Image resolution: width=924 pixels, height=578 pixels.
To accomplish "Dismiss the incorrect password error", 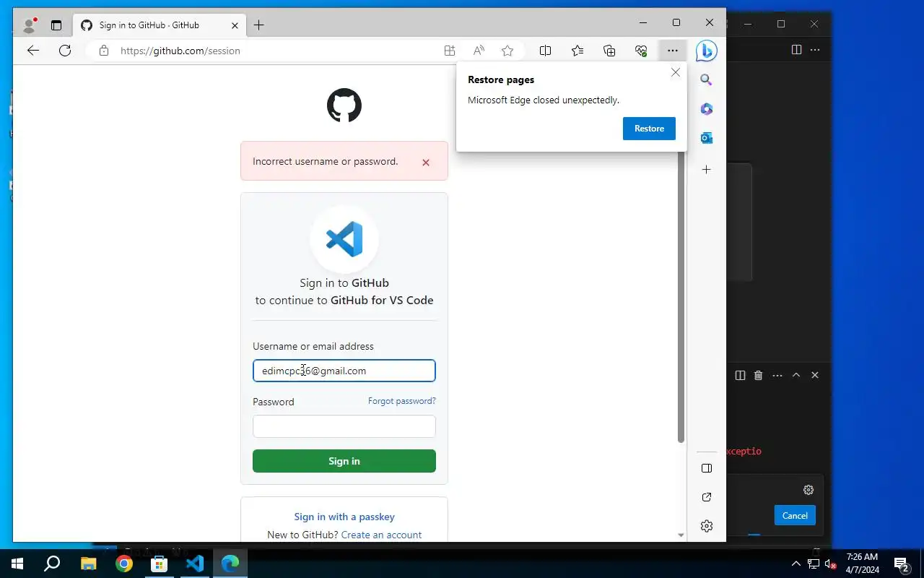I will 426,163.
